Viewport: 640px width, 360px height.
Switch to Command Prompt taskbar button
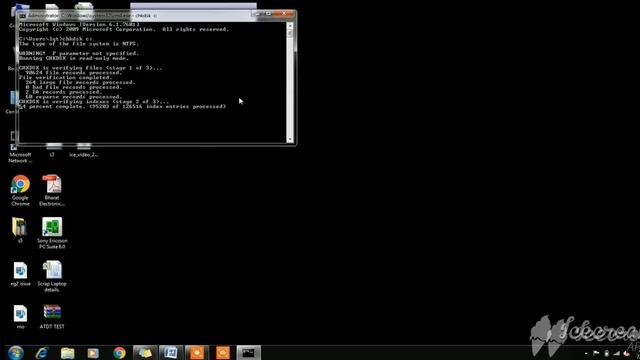249,353
